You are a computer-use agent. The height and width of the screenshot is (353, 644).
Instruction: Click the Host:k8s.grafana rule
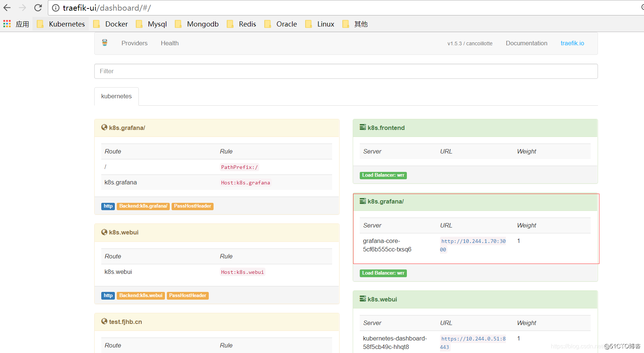coord(246,183)
